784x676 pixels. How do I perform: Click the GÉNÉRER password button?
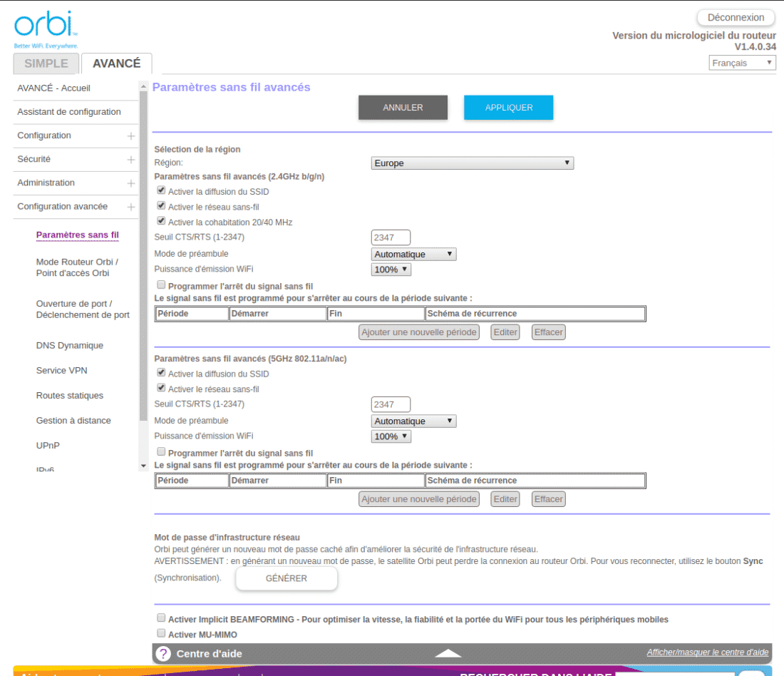tap(287, 578)
